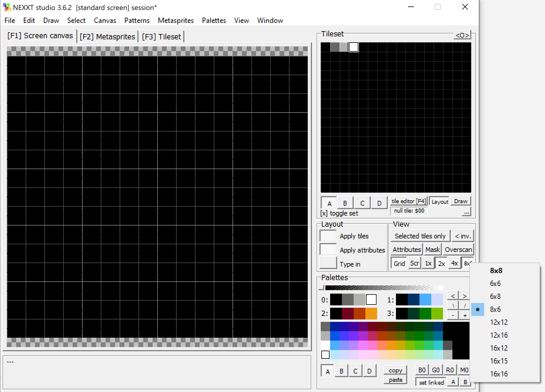Toggle the Scr grid button
The width and height of the screenshot is (545, 392).
tap(414, 263)
